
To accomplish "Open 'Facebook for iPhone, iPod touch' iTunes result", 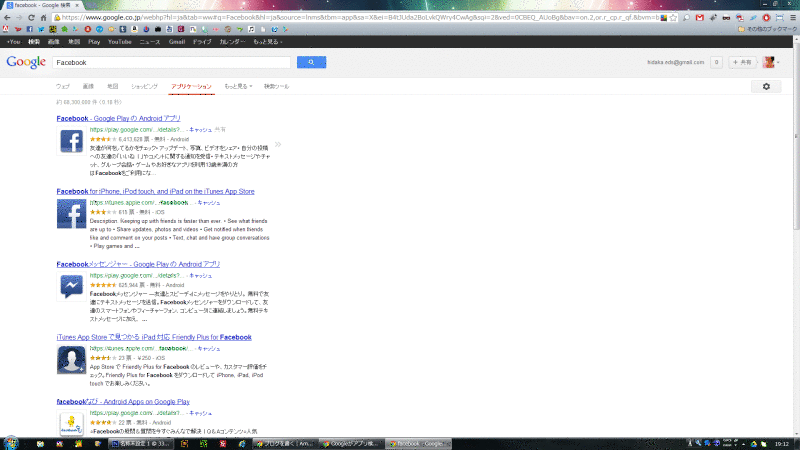I will (x=156, y=191).
